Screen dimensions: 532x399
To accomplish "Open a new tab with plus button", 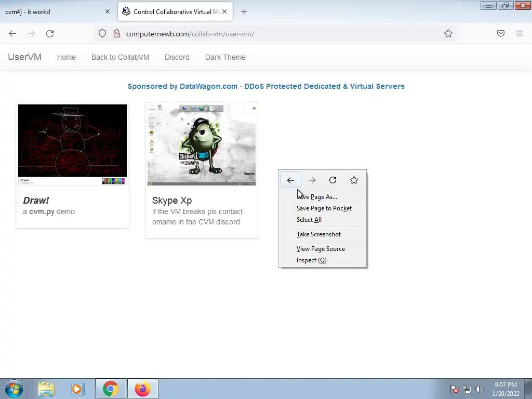I will tap(244, 12).
